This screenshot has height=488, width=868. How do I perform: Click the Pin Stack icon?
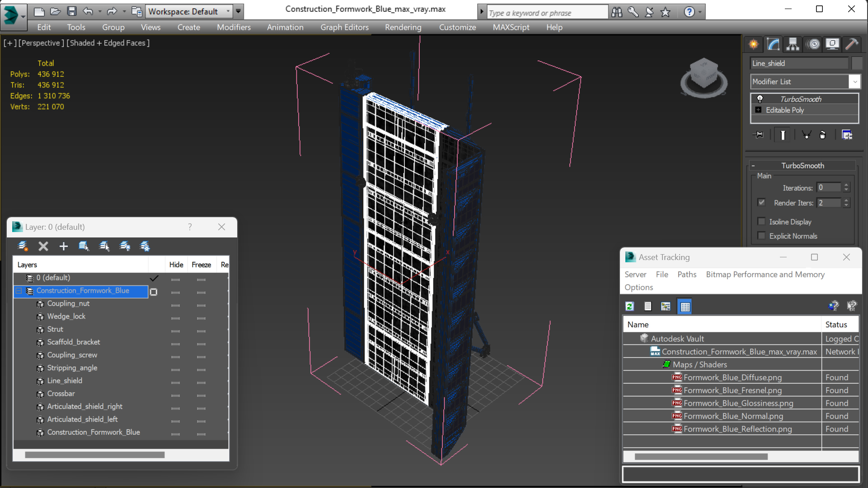coord(759,135)
